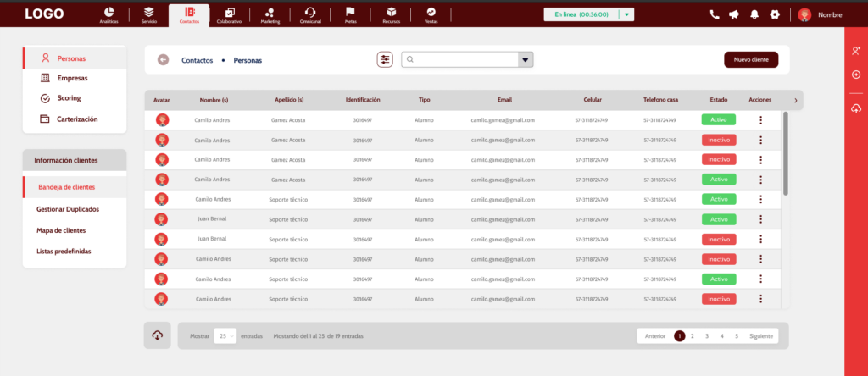This screenshot has width=868, height=376.
Task: Expand the En línea status dropdown
Action: coord(626,14)
